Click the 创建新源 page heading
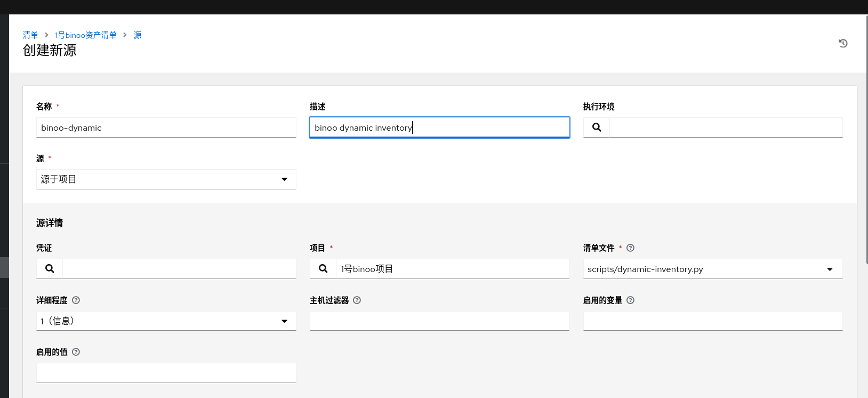Screen dimensions: 868x398 [x=50, y=50]
